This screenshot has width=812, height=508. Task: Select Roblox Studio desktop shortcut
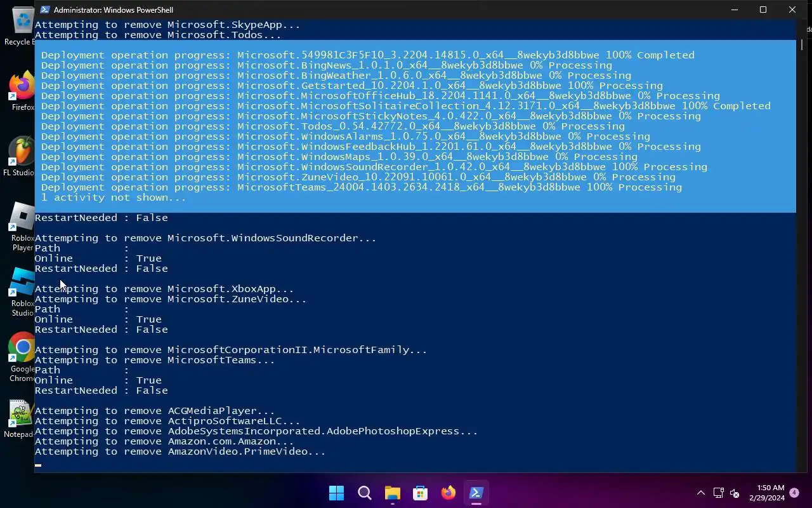tap(22, 293)
